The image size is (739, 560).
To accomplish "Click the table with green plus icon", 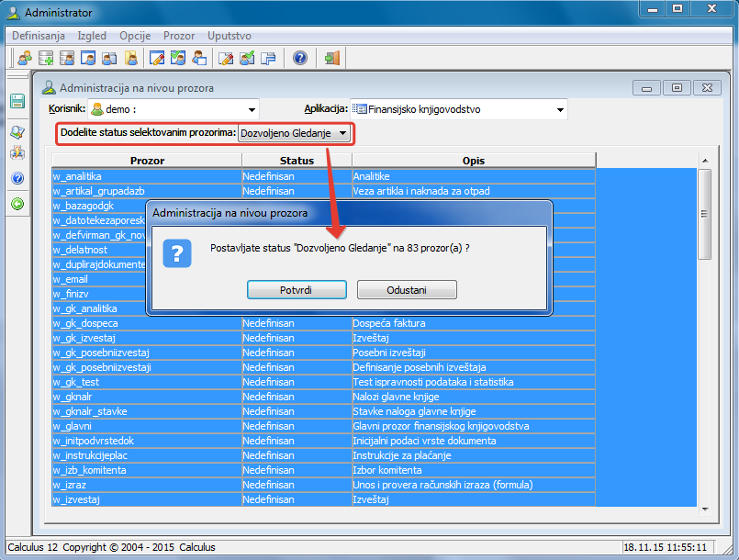I will tap(46, 58).
